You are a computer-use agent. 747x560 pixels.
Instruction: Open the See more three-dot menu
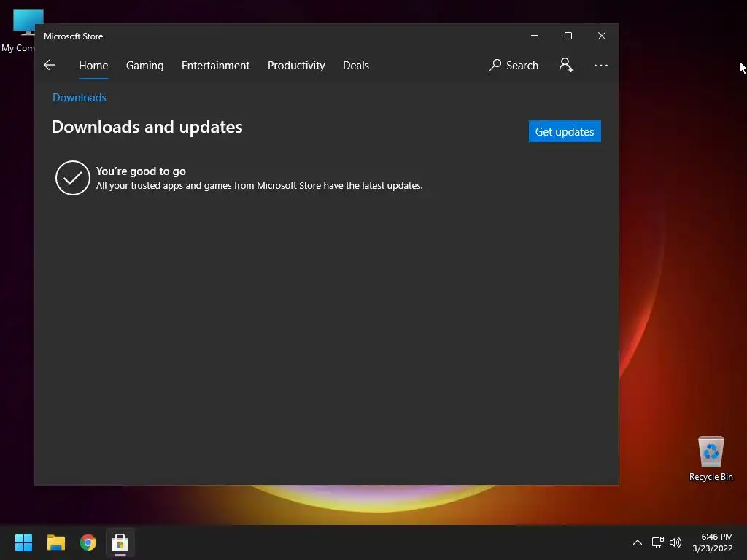601,65
